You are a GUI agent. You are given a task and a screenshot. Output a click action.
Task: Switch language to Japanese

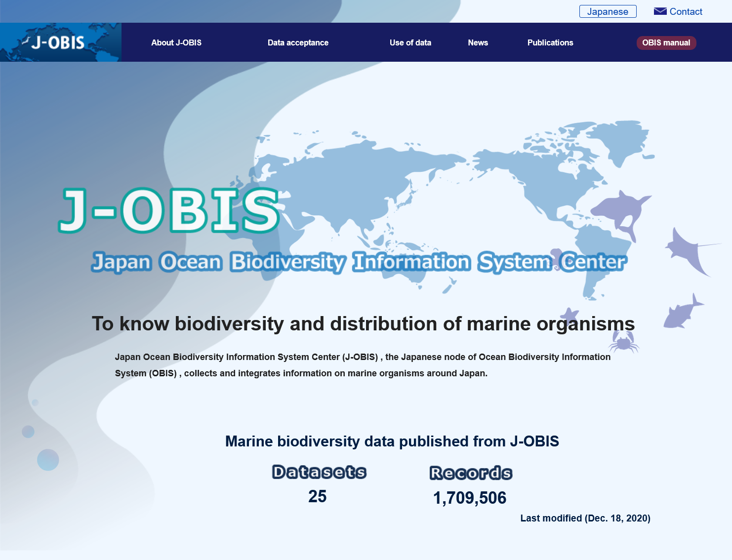tap(608, 11)
